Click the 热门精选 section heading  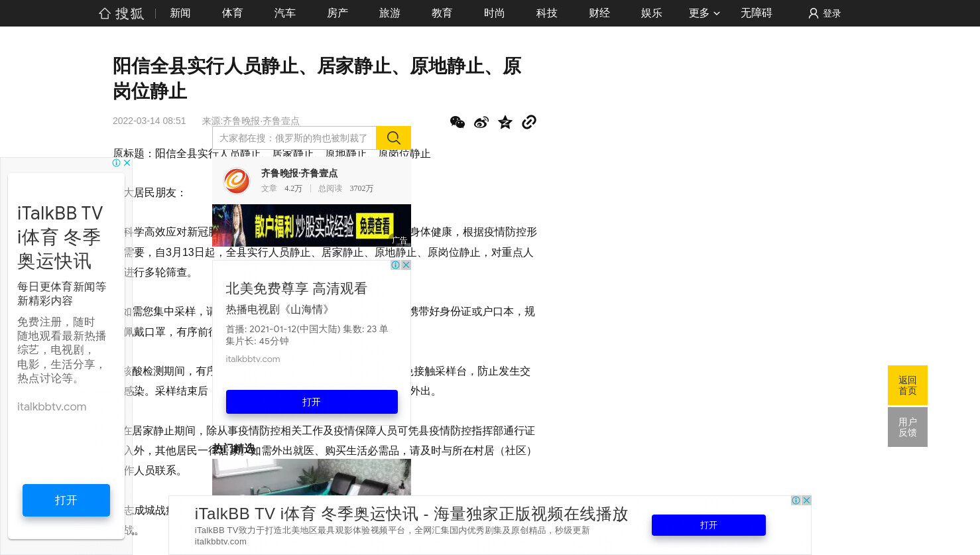pos(233,449)
